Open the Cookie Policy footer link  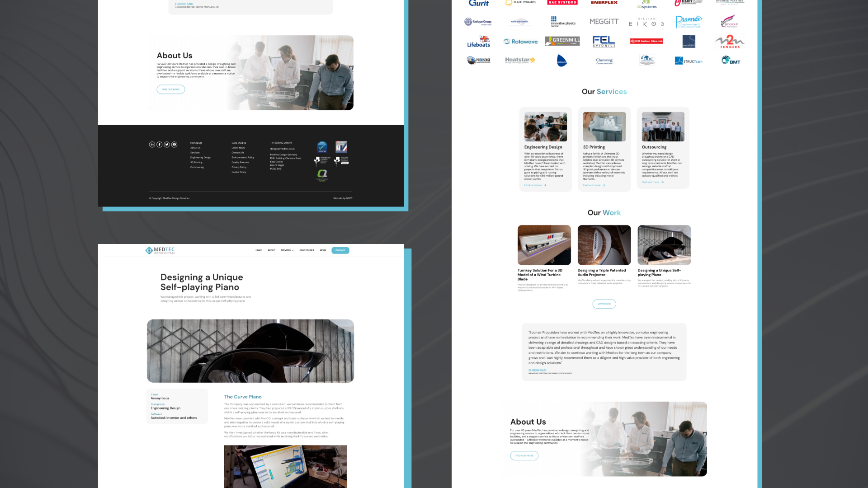(239, 172)
